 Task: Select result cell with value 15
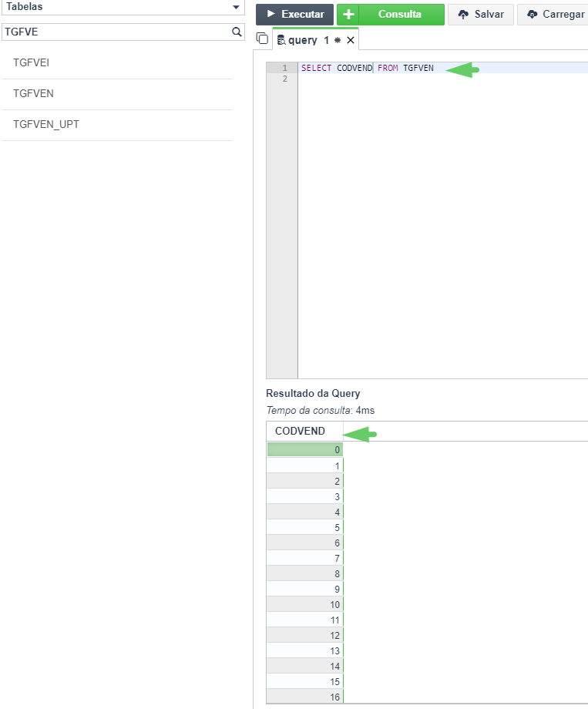point(305,681)
